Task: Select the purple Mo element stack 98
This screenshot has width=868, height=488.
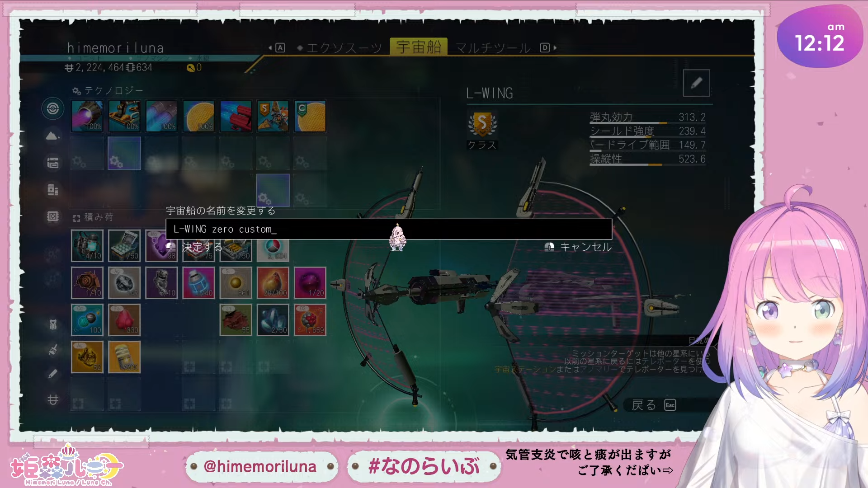Action: pos(160,245)
